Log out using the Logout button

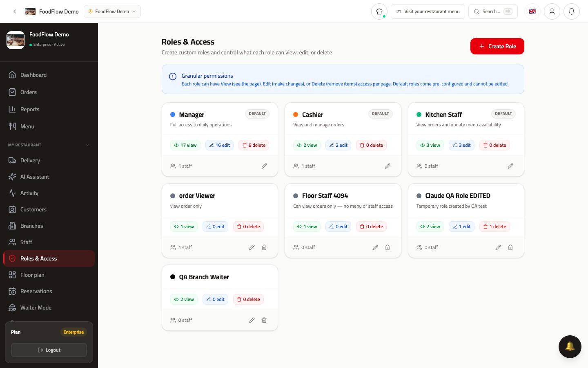pos(49,350)
